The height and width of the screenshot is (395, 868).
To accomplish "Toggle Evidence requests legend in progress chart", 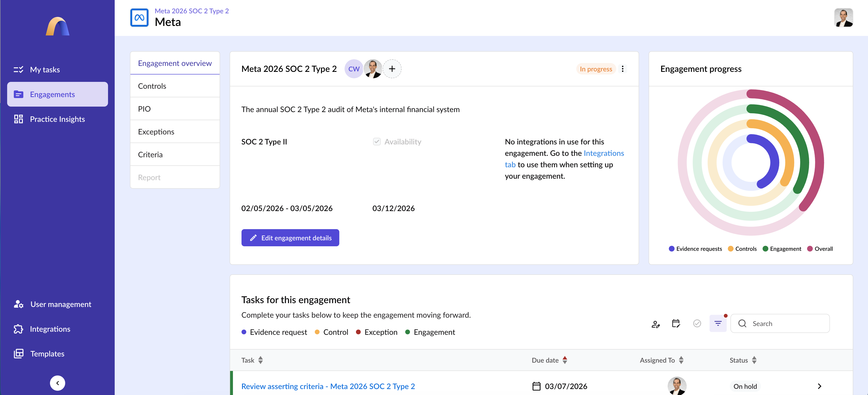I will click(x=695, y=249).
